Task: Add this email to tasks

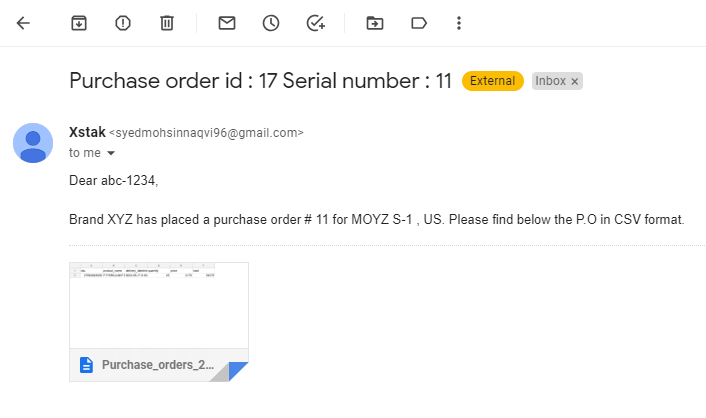Action: tap(316, 23)
